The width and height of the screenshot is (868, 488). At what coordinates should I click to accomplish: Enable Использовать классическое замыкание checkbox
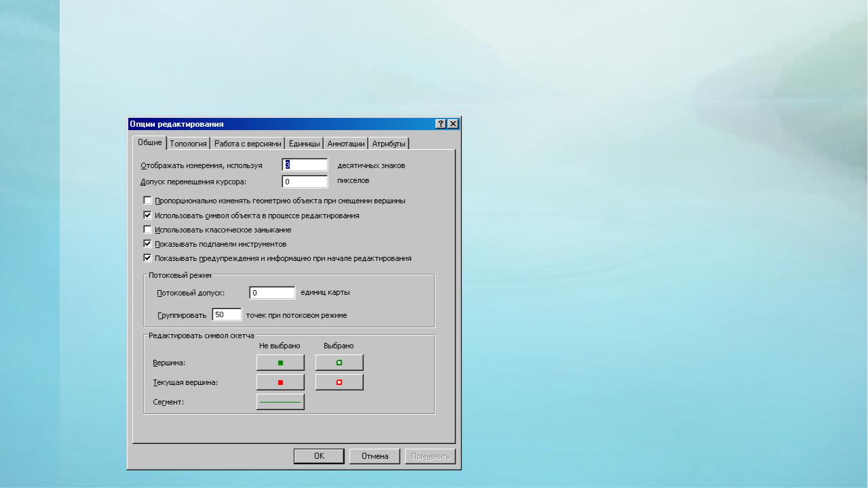[x=147, y=230]
